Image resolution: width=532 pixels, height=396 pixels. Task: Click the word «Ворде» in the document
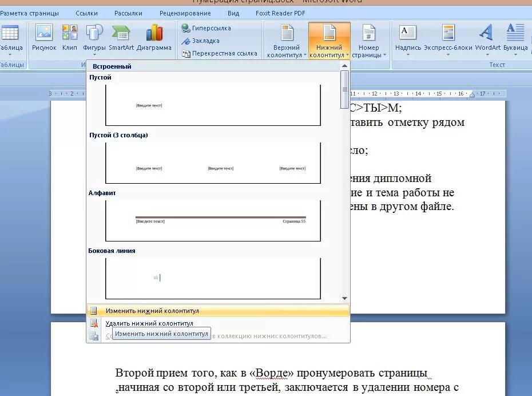[271, 373]
